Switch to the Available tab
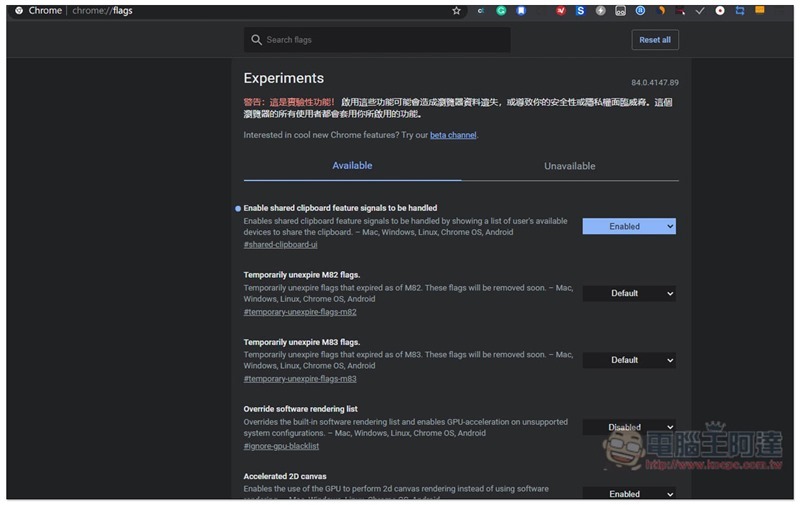The image size is (800, 505). click(352, 166)
